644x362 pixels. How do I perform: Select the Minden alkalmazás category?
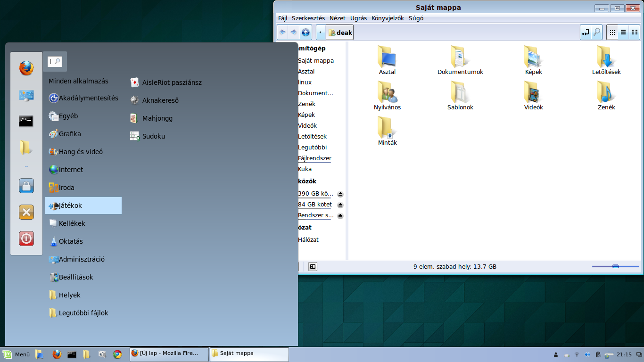coord(78,81)
